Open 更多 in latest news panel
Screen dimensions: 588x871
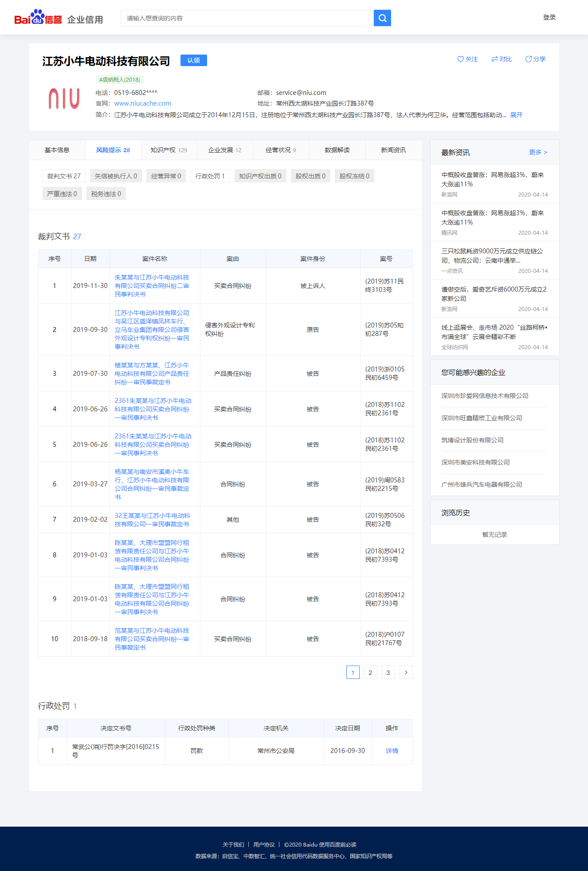537,152
